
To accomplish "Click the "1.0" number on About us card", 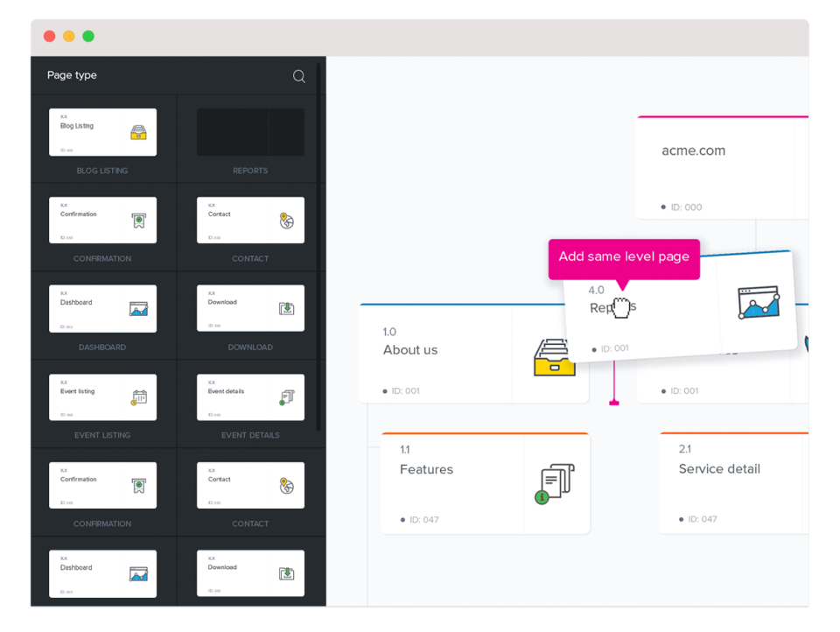I will (389, 332).
